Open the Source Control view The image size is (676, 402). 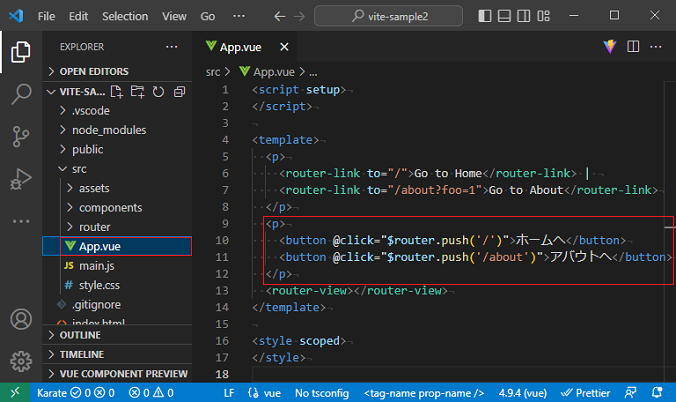click(x=21, y=136)
